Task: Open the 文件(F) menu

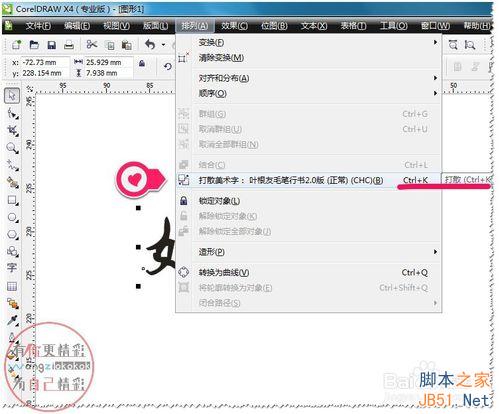Action: (38, 26)
